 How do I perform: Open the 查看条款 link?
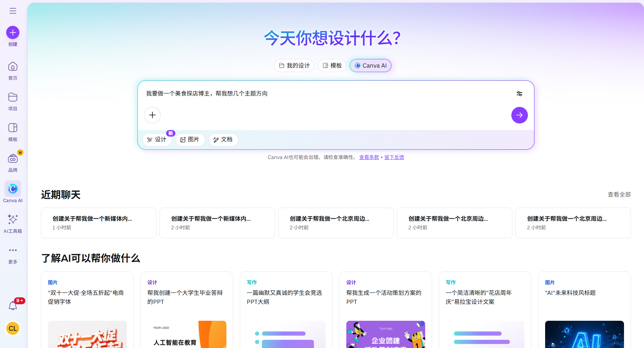pyautogui.click(x=369, y=157)
